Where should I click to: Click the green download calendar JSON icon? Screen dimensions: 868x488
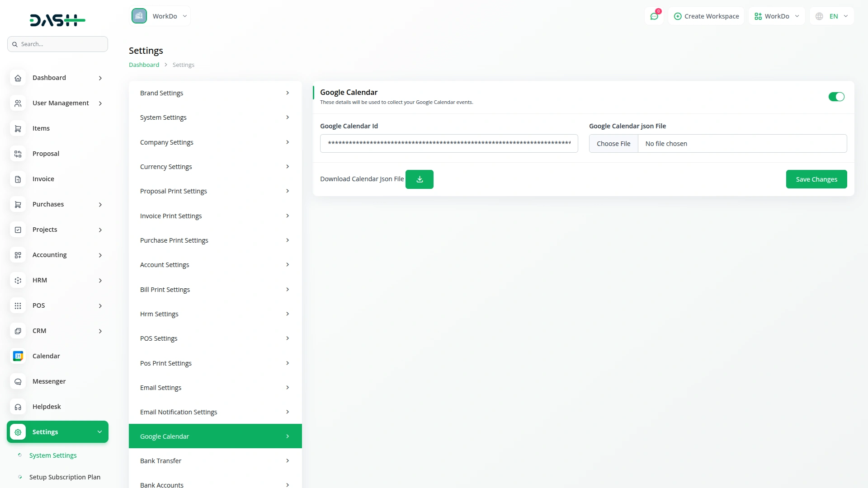pyautogui.click(x=419, y=179)
